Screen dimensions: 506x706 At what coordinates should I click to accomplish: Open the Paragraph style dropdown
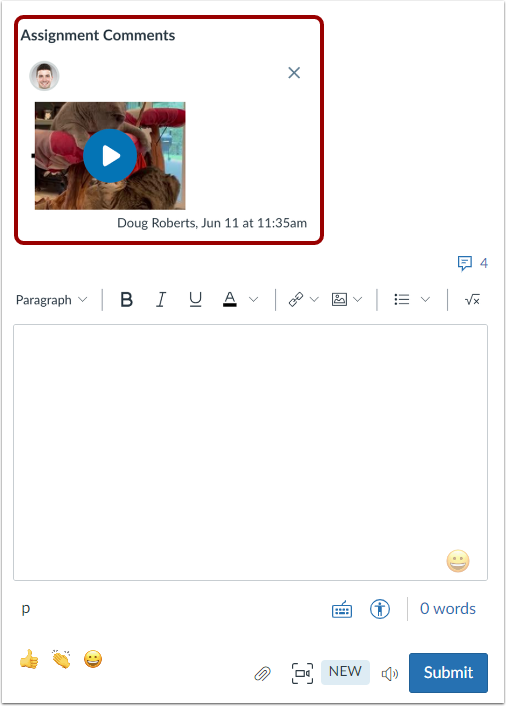[51, 300]
